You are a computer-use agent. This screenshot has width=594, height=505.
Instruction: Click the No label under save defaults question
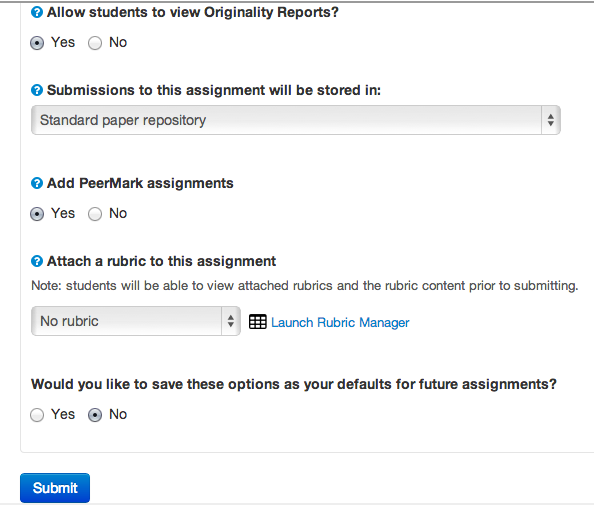click(x=118, y=414)
